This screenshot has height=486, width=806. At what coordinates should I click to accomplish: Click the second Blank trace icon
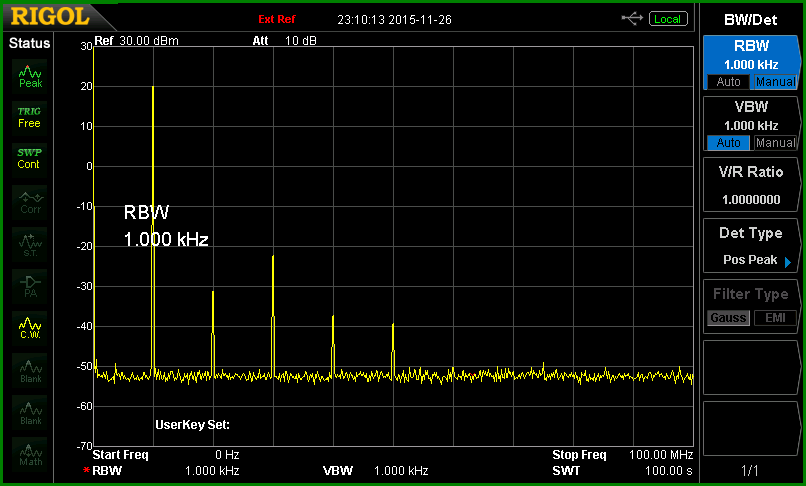(30, 412)
